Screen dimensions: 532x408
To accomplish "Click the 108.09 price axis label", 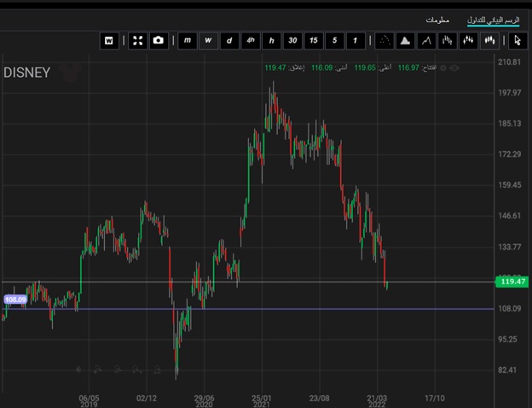I will click(509, 308).
